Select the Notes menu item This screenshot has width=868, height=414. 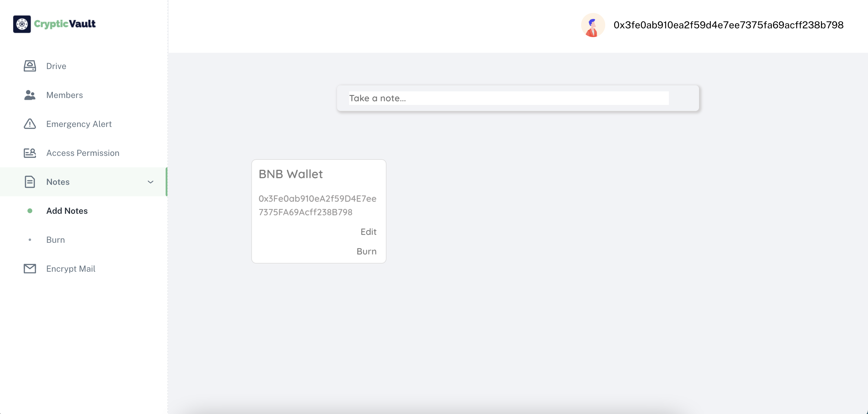point(84,182)
